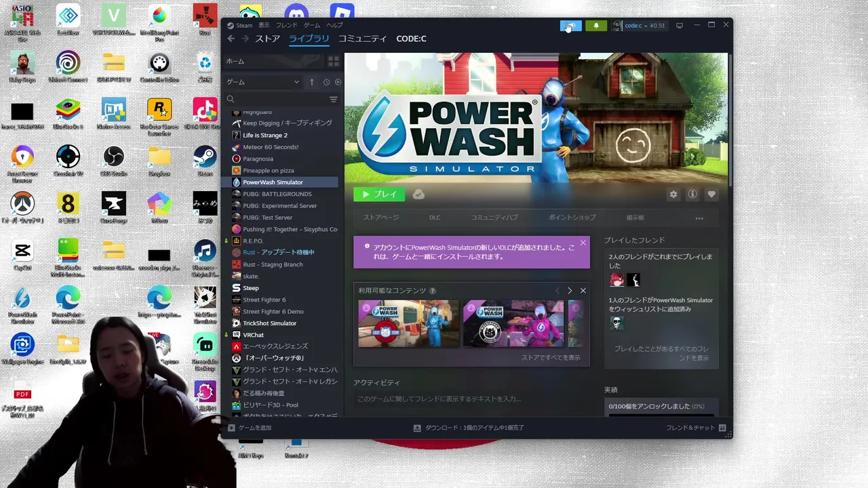Open the フレンド menu
Image resolution: width=868 pixels, height=488 pixels.
pyautogui.click(x=287, y=25)
